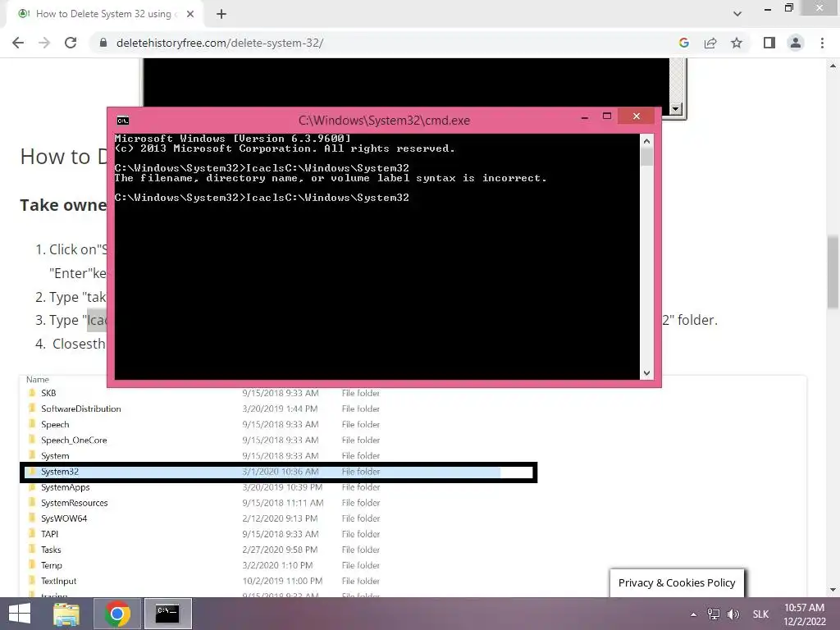Click the SKB folder row
Screen dimensions: 840x630
203,393
